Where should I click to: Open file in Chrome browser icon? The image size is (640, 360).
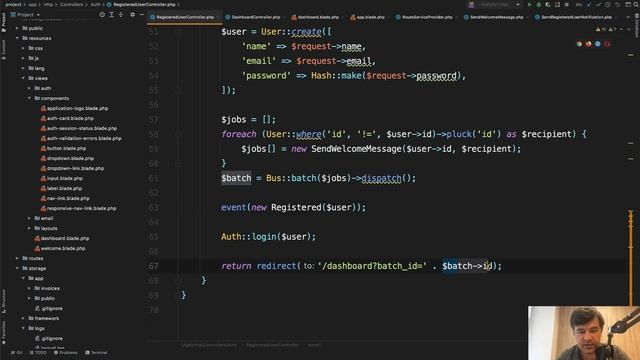[x=579, y=44]
